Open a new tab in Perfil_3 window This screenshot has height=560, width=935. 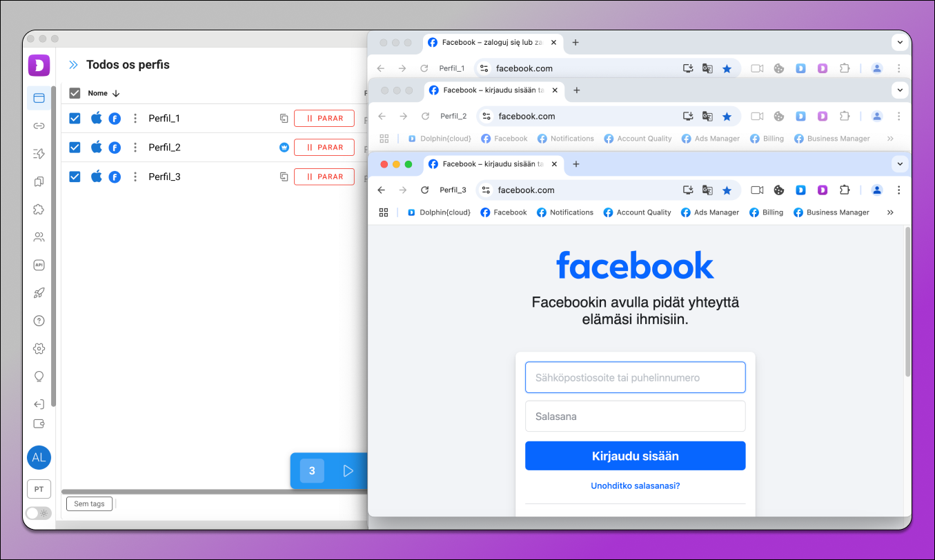click(576, 164)
